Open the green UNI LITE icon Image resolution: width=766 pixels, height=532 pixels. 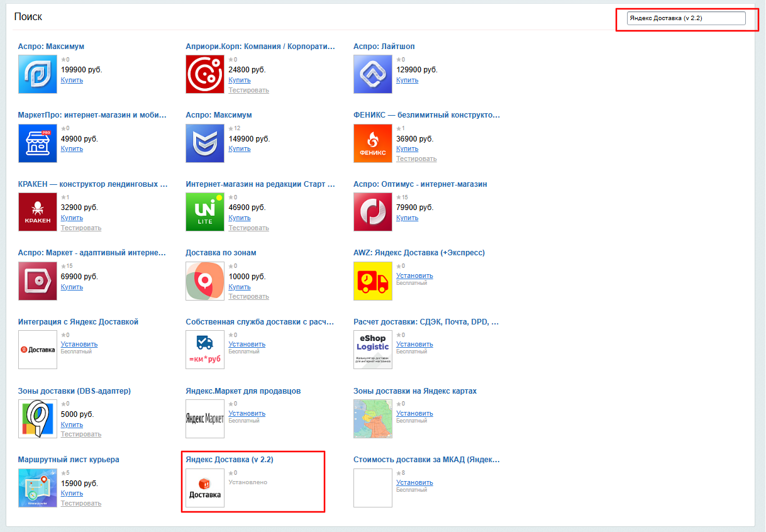(205, 212)
